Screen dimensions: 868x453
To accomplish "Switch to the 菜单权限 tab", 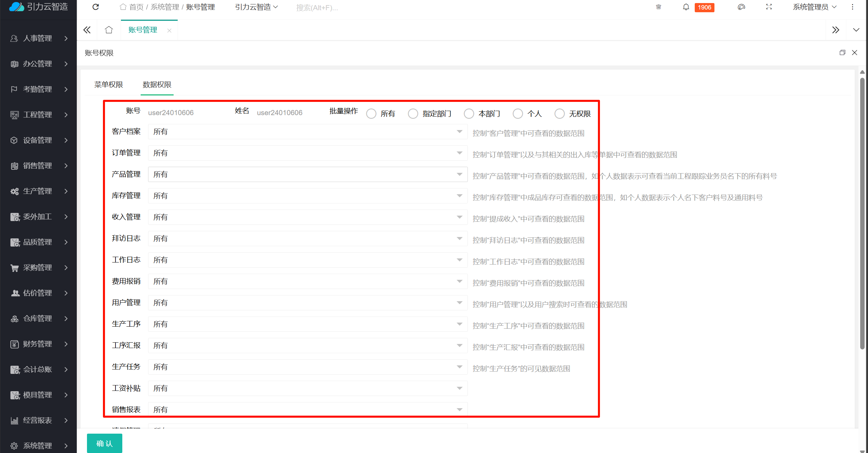I will click(x=109, y=85).
